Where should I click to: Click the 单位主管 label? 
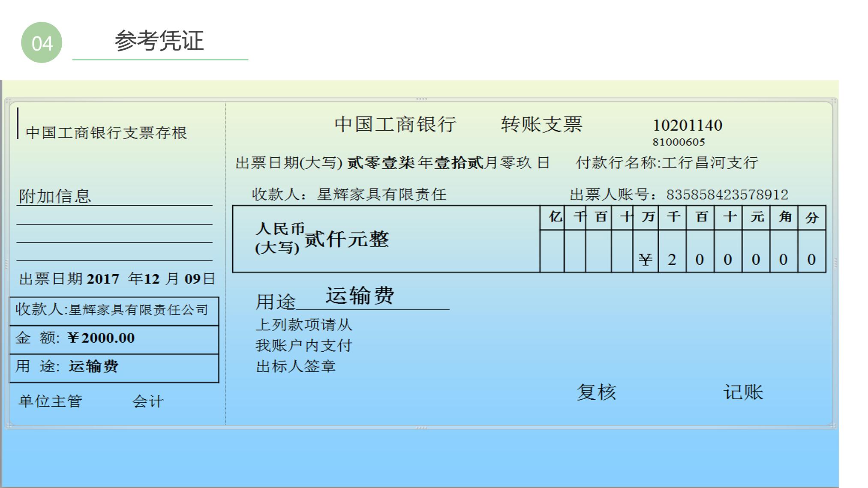point(50,401)
